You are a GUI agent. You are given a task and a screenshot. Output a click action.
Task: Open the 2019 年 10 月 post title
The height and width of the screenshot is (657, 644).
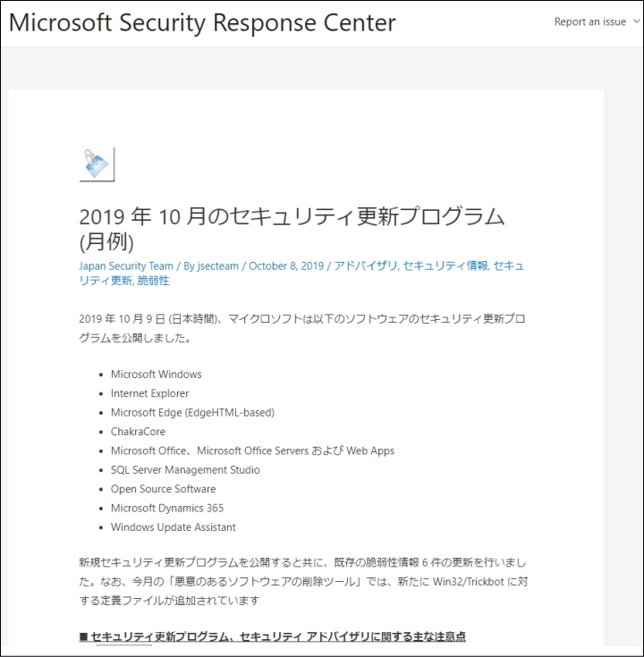click(292, 228)
